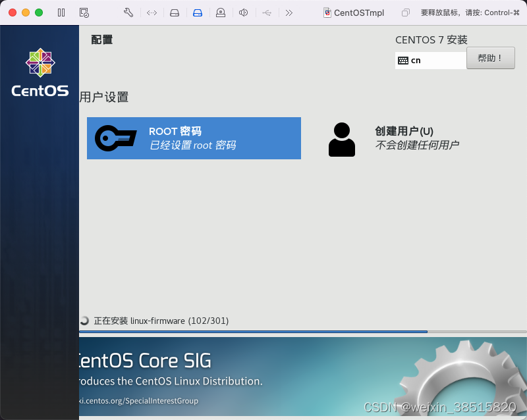527x420 pixels.
Task: Minimize window with yellow button
Action: (x=26, y=13)
